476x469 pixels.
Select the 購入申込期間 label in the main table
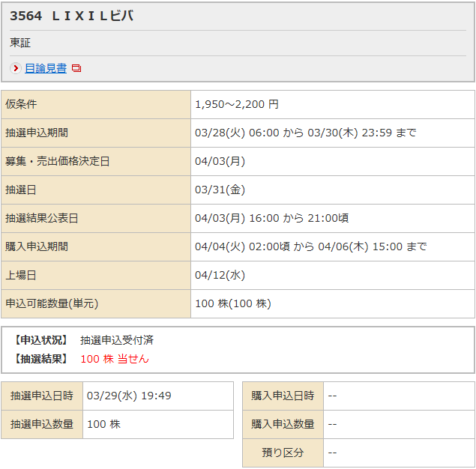37,246
